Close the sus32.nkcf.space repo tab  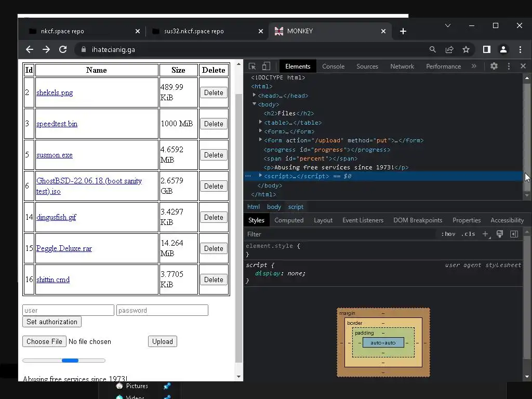click(x=261, y=31)
